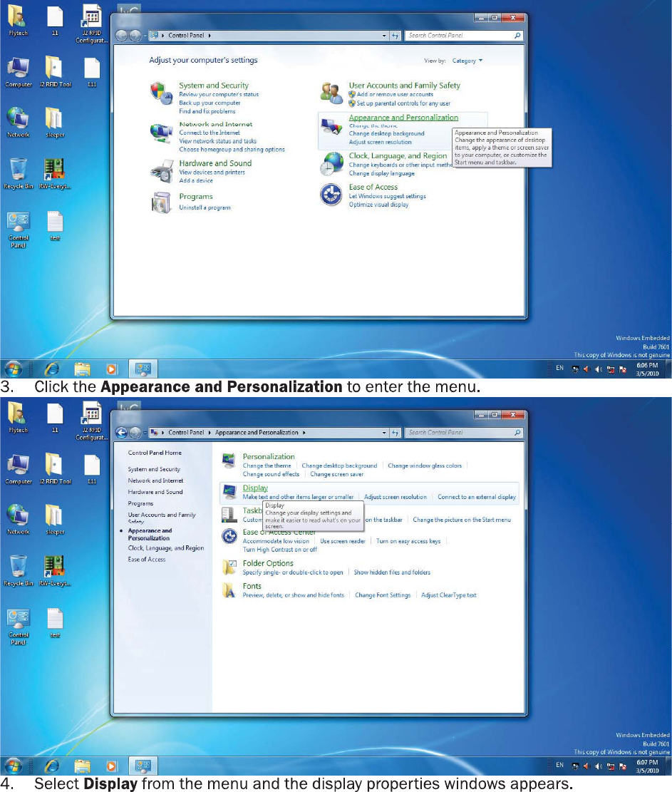Screen dimensions: 672x792
Task: Click the Network and Internet category icon
Action: [x=162, y=133]
